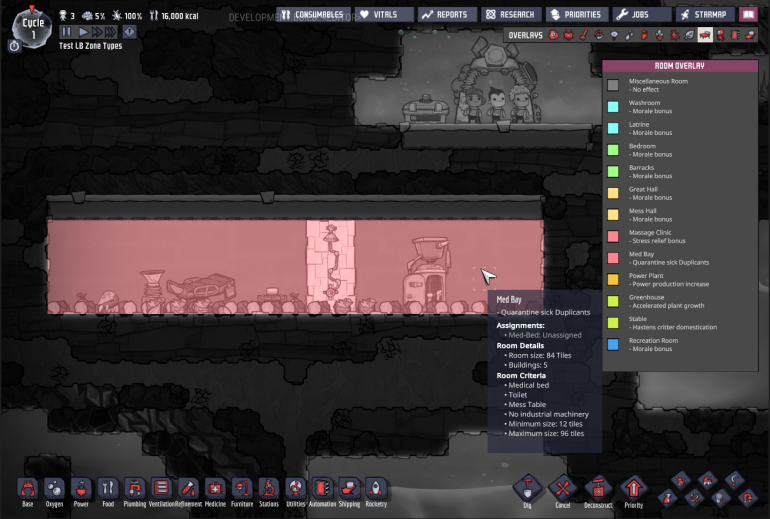The image size is (770, 519).
Task: Open the Automation build category
Action: click(322, 489)
